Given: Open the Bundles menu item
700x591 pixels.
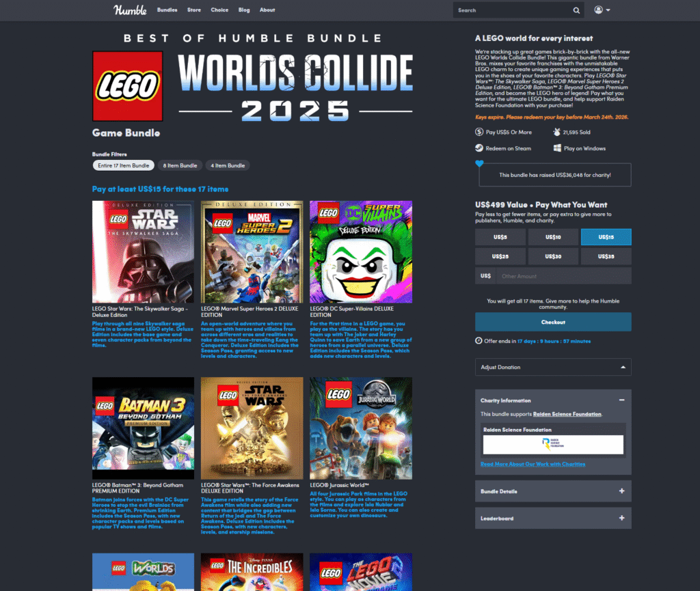Looking at the screenshot, I should pyautogui.click(x=167, y=10).
